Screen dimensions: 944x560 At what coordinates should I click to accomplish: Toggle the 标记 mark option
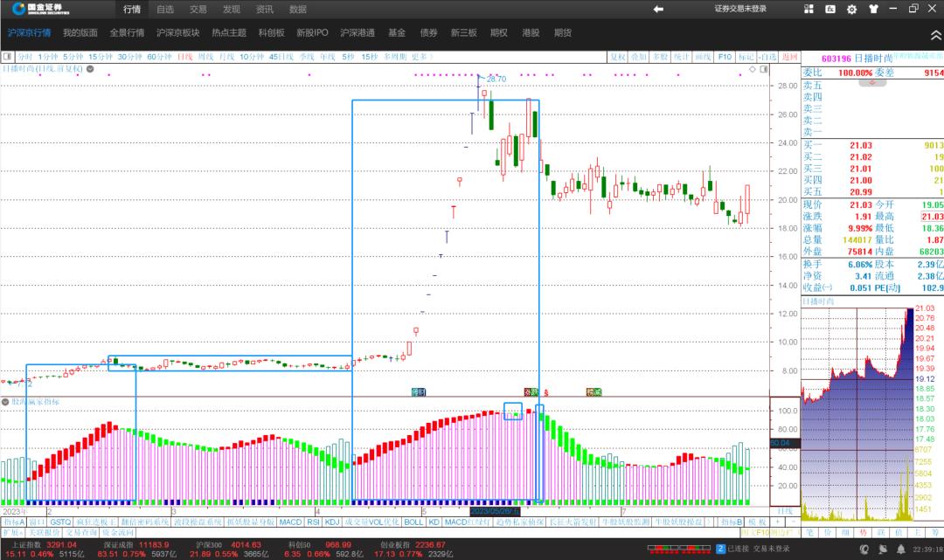746,57
